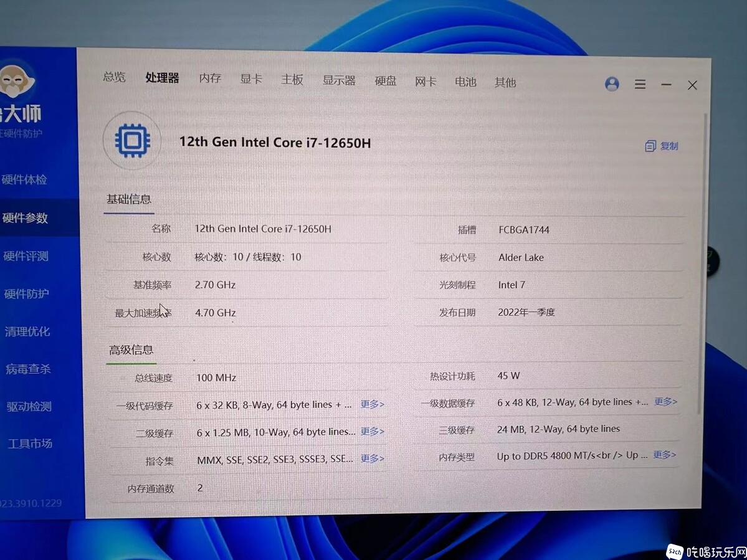This screenshot has width=747, height=560.
Task: Click the 4.70 GHz max turbo value
Action: pos(216,313)
